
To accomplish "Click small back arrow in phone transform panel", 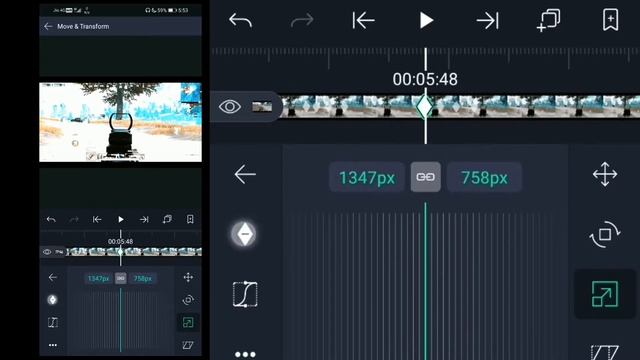I will (x=53, y=278).
